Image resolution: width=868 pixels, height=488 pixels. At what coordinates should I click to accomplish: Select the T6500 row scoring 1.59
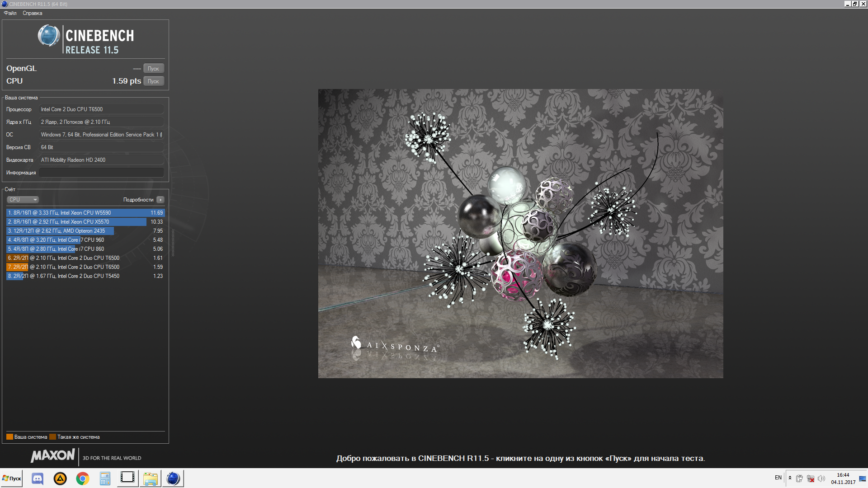(x=85, y=267)
